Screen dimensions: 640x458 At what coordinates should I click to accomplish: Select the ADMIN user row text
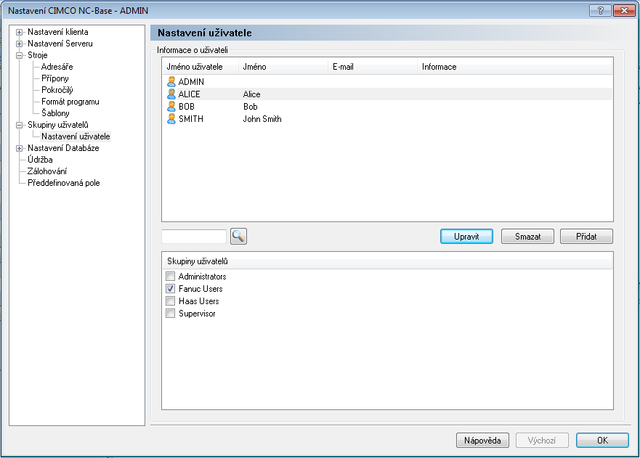pyautogui.click(x=191, y=82)
